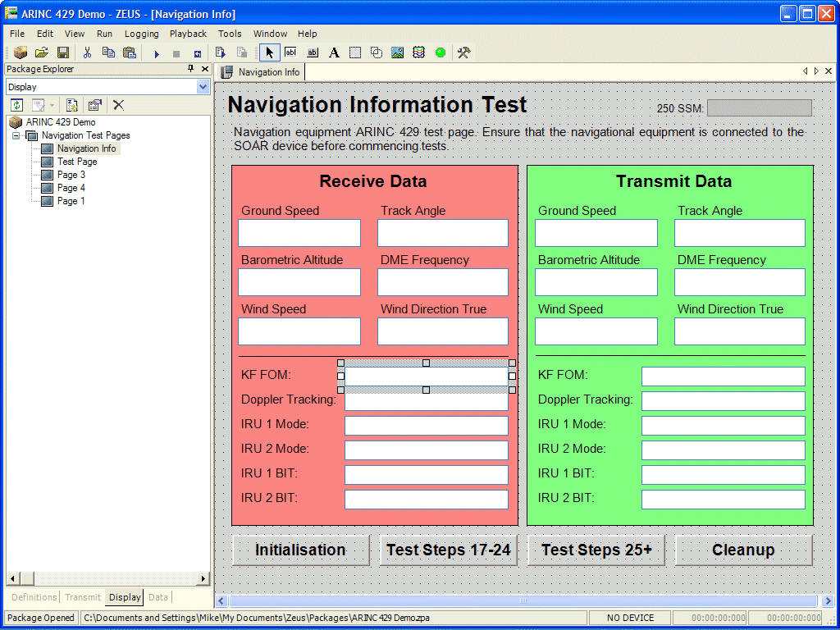Select Navigation Info in the tree
The image size is (840, 630).
pos(86,148)
